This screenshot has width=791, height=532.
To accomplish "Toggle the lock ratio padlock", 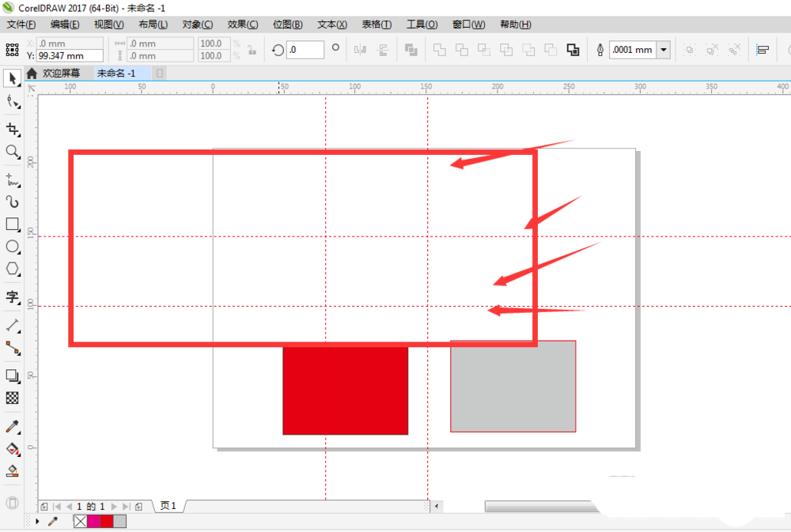I will [x=252, y=50].
